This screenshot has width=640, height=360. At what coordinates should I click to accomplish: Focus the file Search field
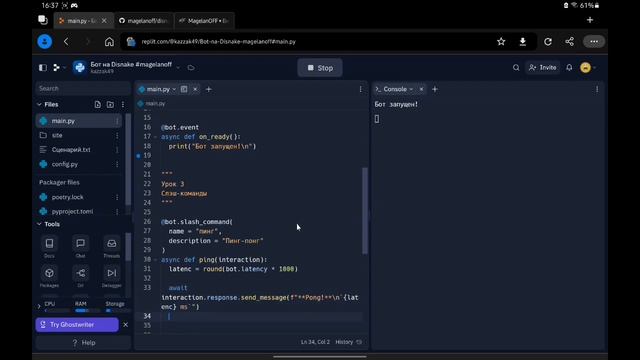[x=83, y=88]
